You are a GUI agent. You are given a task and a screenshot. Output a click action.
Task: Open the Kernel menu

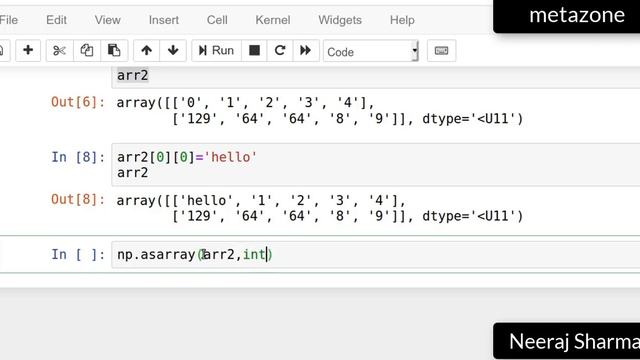pos(273,20)
